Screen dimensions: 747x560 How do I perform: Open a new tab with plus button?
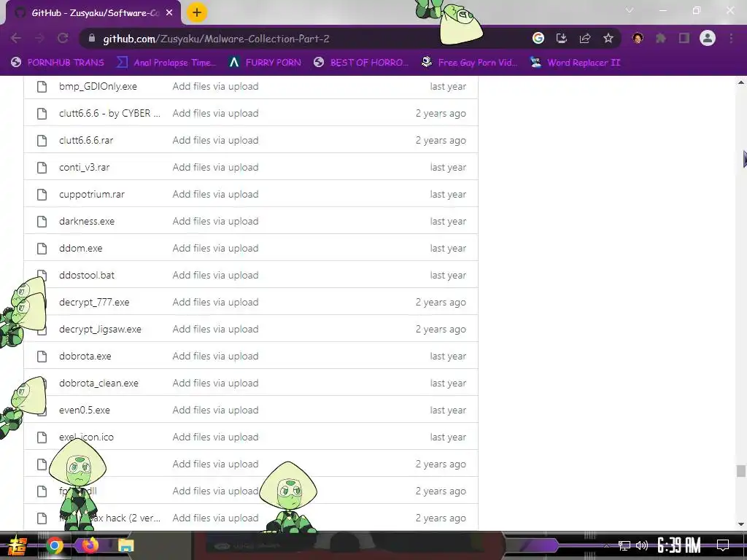[x=197, y=13]
